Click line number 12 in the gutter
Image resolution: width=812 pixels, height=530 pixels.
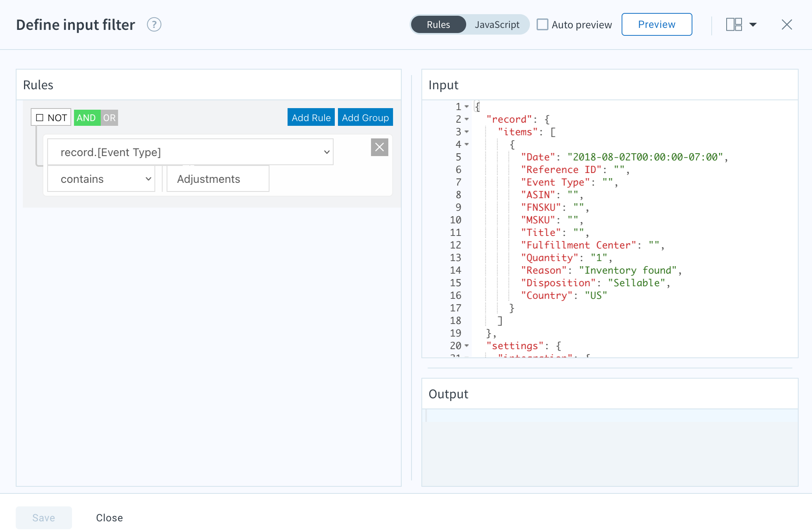pyautogui.click(x=455, y=245)
